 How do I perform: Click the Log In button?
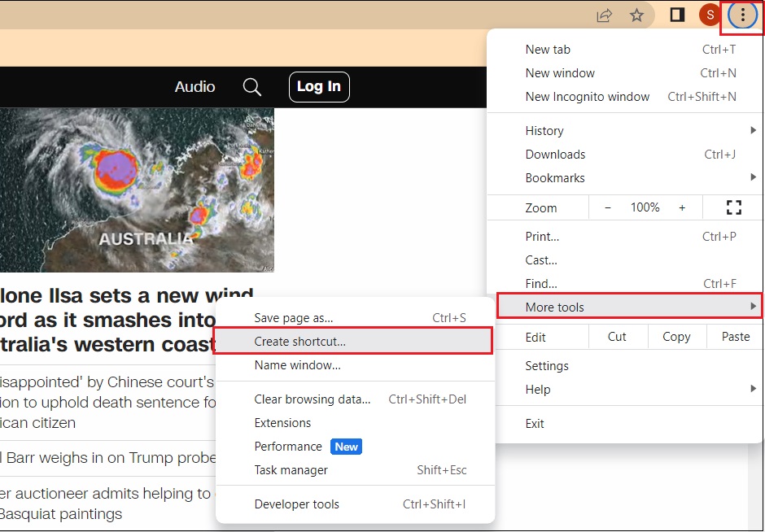tap(318, 86)
